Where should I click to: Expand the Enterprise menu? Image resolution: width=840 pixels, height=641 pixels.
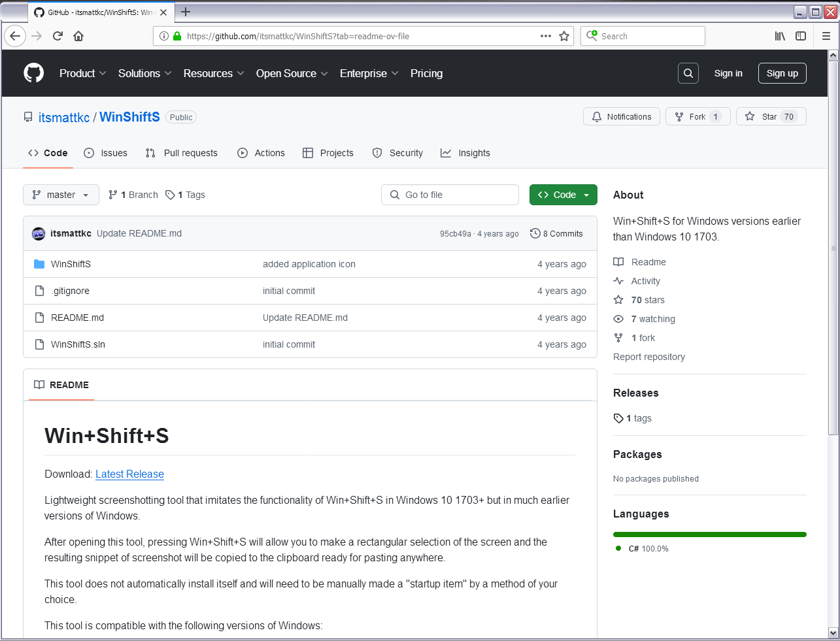click(x=369, y=73)
